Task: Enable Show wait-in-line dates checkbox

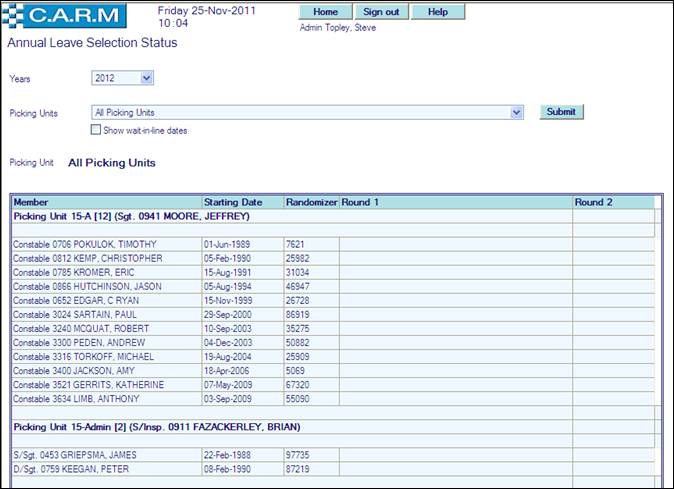Action: click(x=96, y=130)
